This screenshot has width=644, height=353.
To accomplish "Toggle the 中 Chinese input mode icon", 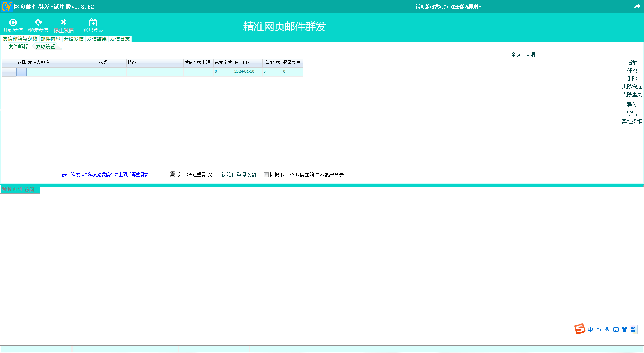I will [x=590, y=329].
